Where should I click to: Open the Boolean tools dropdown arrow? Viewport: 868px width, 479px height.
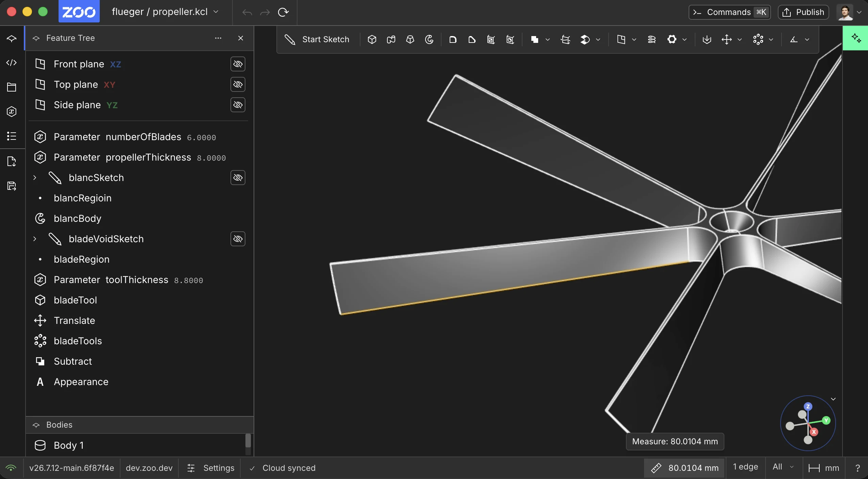pos(548,39)
